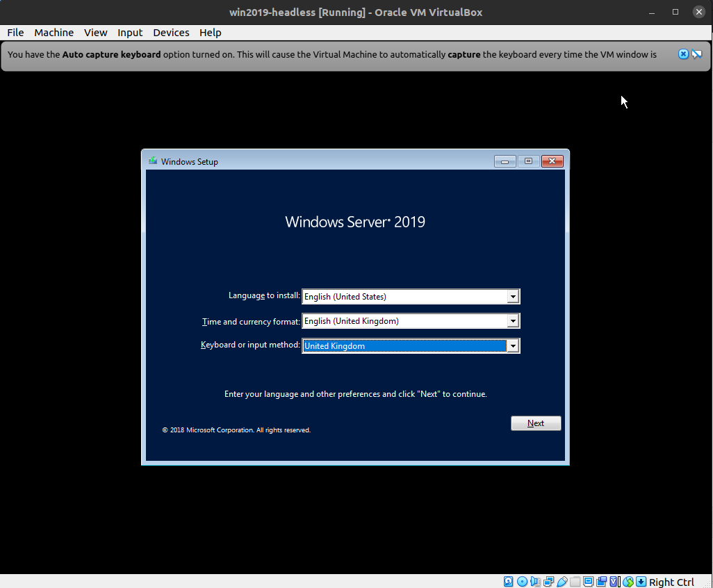Click the Keyboard or input method label

pyautogui.click(x=250, y=345)
